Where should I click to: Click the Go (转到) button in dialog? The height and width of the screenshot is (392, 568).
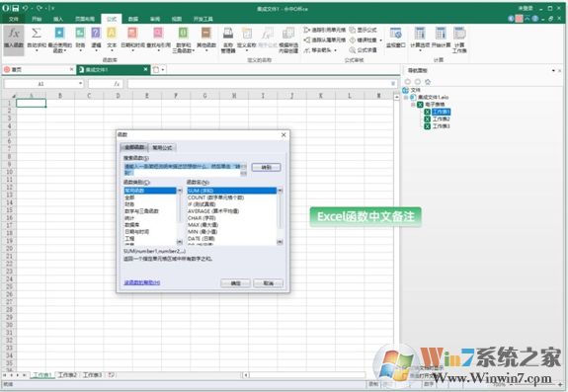[267, 167]
